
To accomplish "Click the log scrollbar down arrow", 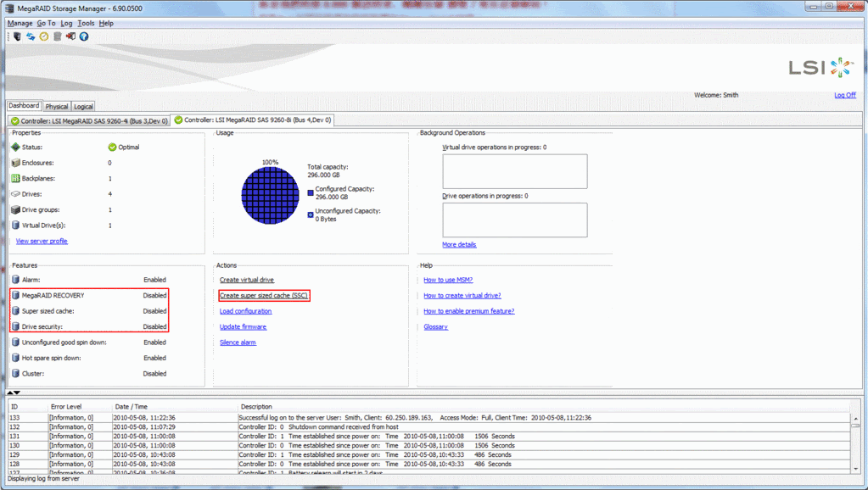I will point(855,468).
